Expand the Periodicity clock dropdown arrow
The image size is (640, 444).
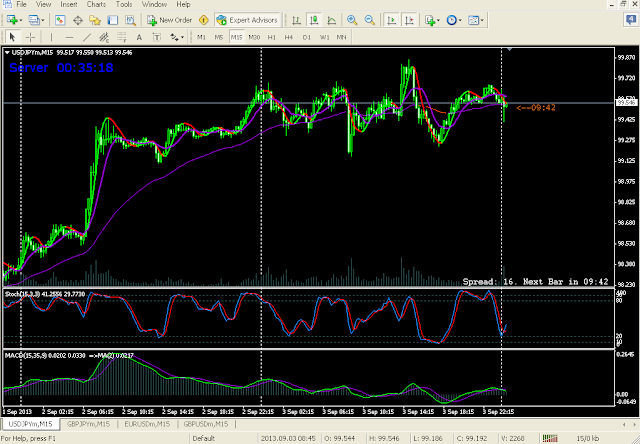[x=460, y=20]
